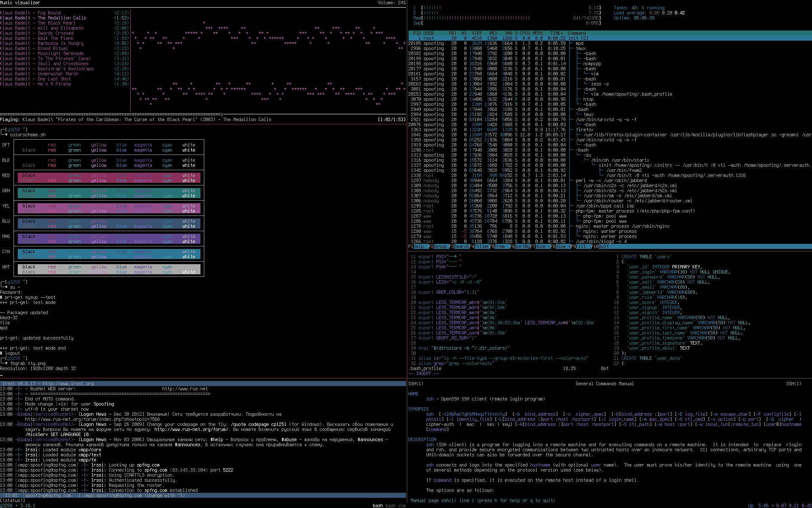Select perl jabberd process in htop

click(611, 180)
